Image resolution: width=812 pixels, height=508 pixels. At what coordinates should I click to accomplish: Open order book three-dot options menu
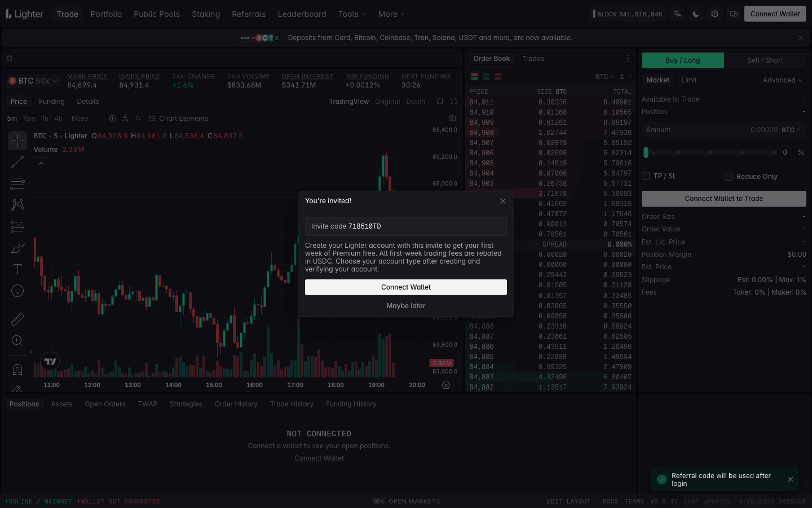click(x=628, y=59)
